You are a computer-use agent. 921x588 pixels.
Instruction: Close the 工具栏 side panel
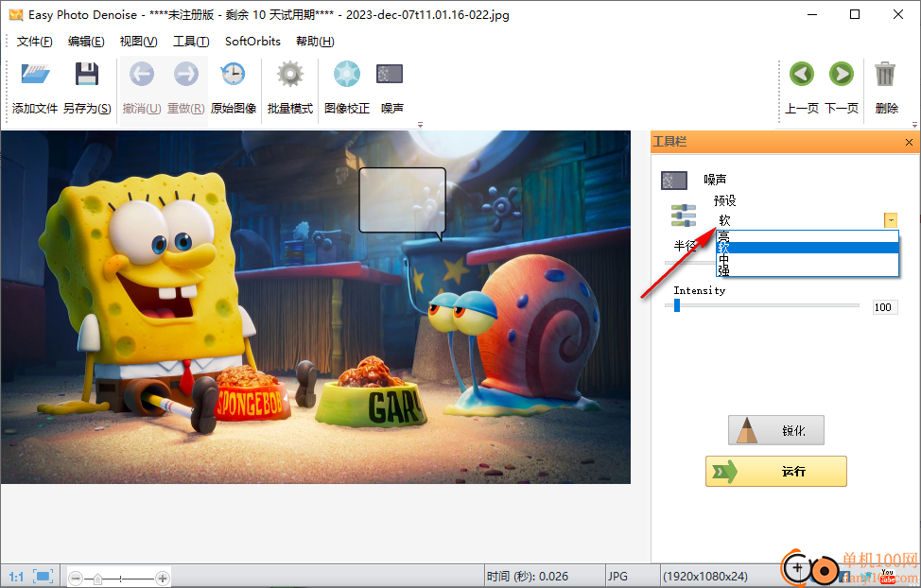click(x=909, y=142)
